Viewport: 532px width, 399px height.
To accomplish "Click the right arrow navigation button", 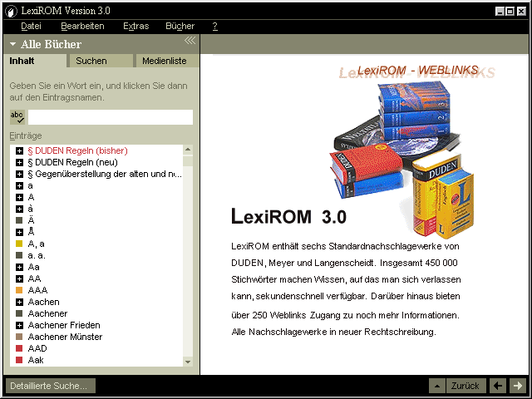I will pos(518,386).
